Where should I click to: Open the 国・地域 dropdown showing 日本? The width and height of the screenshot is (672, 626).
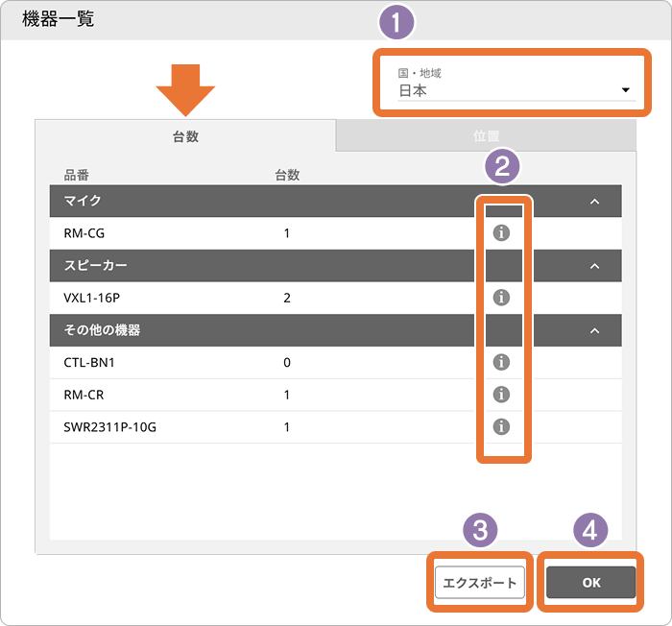[516, 84]
